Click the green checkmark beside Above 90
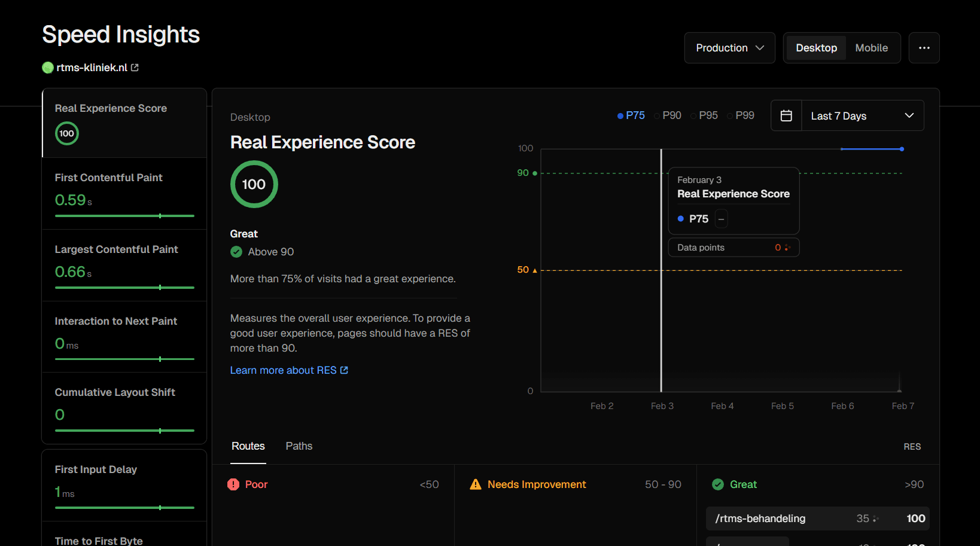Image resolution: width=980 pixels, height=546 pixels. click(236, 252)
